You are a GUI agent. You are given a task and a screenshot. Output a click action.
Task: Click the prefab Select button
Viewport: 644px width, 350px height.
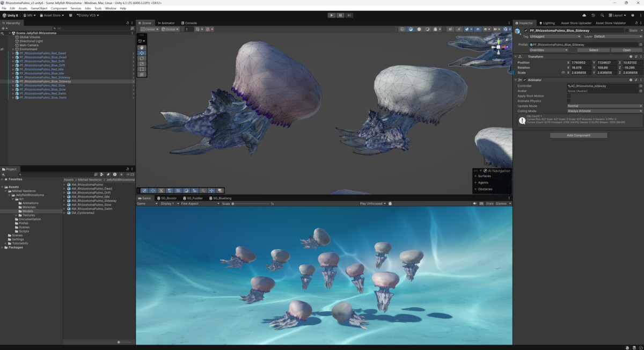[x=593, y=50]
